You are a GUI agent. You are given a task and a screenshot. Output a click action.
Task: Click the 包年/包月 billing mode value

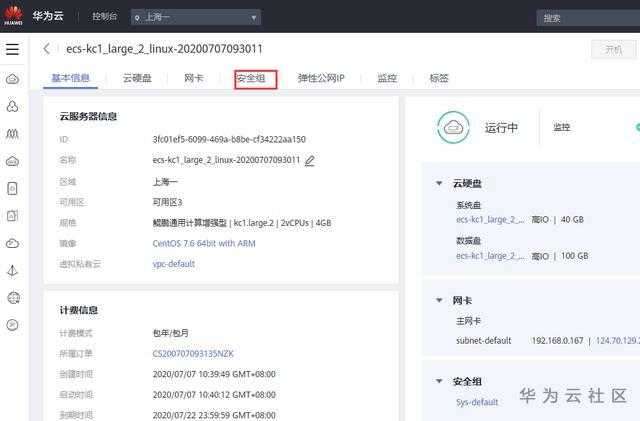[171, 333]
